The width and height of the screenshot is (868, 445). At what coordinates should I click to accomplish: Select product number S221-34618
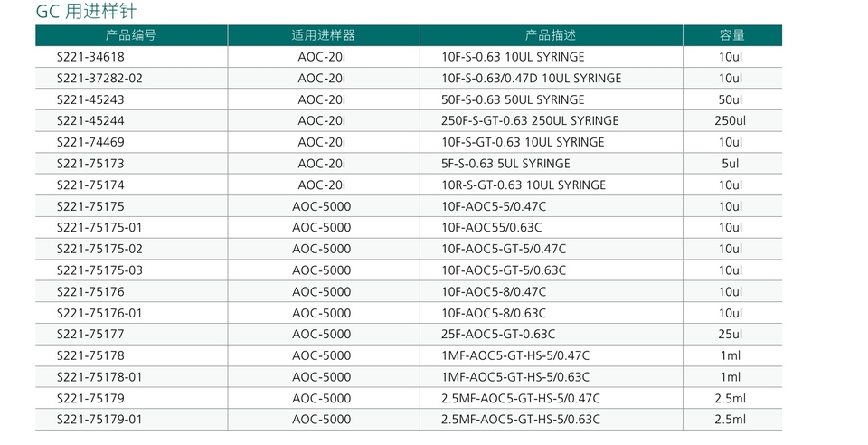[90, 57]
